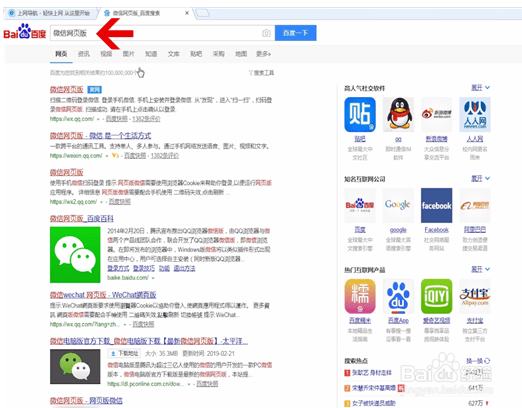Select the News search tab
522x408 pixels.
coord(84,54)
